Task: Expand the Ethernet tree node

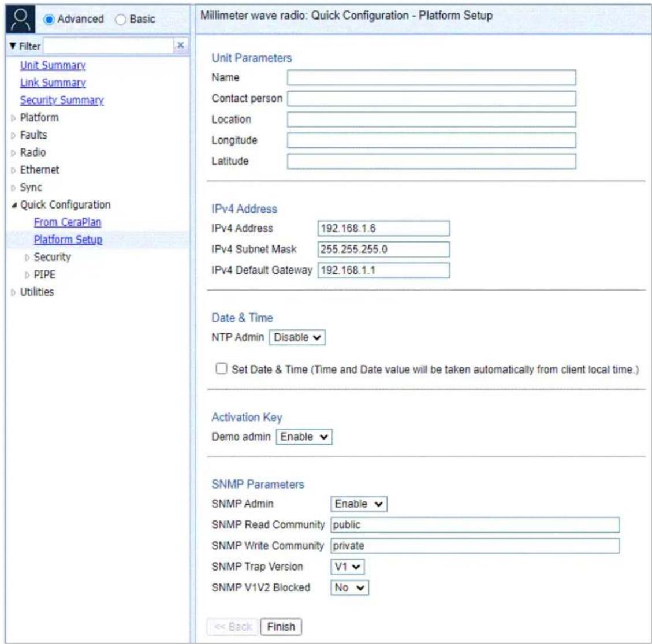Action: click(13, 170)
